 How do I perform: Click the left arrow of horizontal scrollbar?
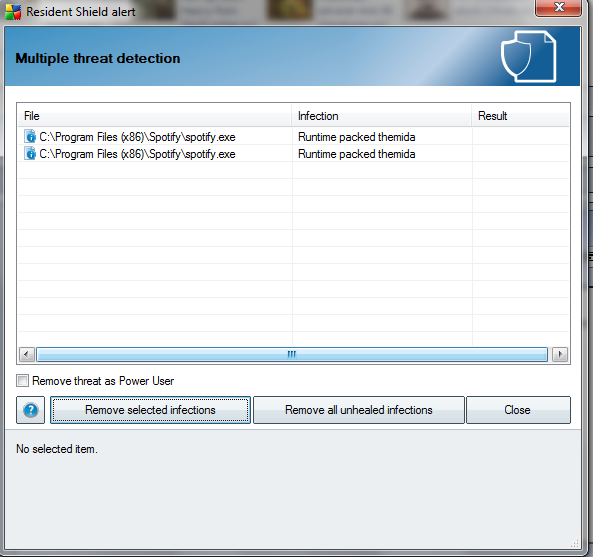point(27,354)
